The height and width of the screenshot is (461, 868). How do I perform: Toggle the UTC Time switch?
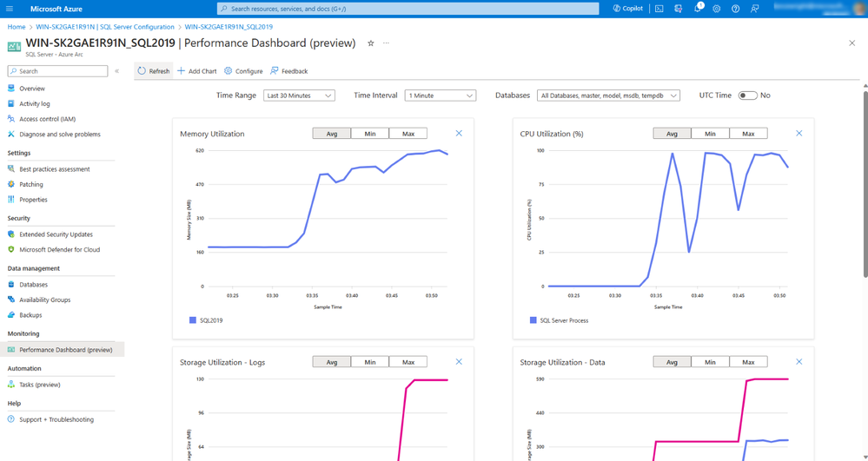pyautogui.click(x=748, y=95)
